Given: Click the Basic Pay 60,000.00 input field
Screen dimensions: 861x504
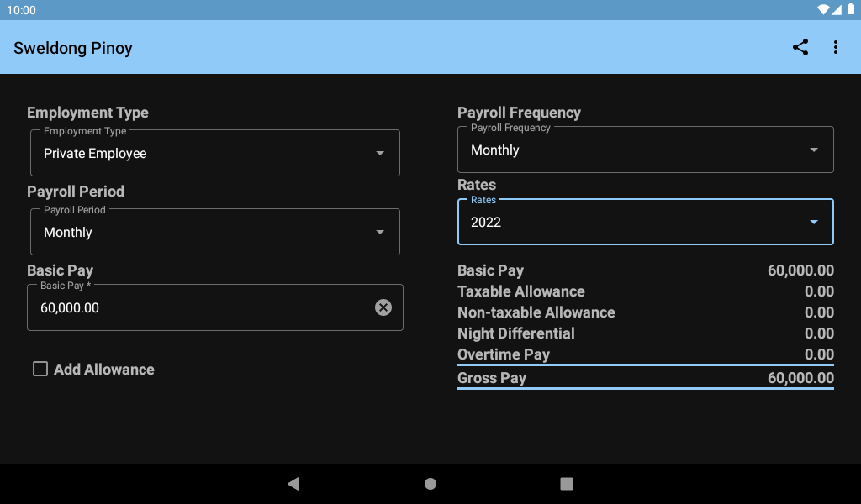Looking at the screenshot, I should point(214,307).
